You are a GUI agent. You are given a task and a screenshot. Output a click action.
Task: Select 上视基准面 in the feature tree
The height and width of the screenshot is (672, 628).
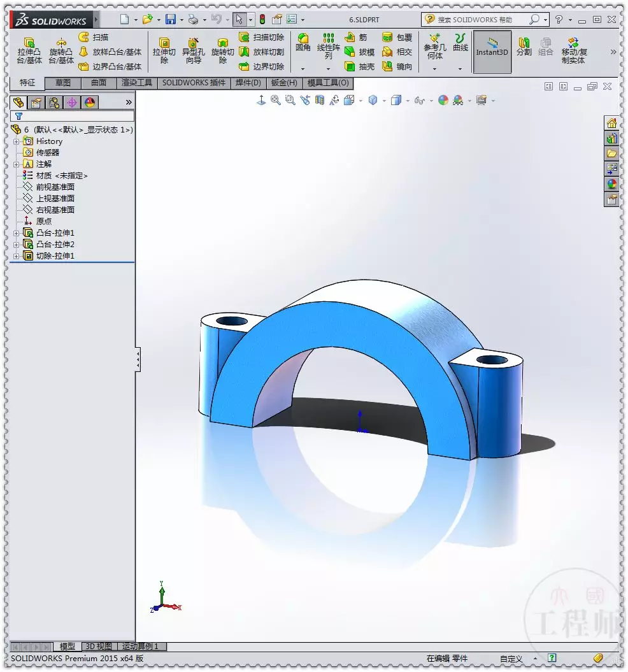click(x=55, y=199)
